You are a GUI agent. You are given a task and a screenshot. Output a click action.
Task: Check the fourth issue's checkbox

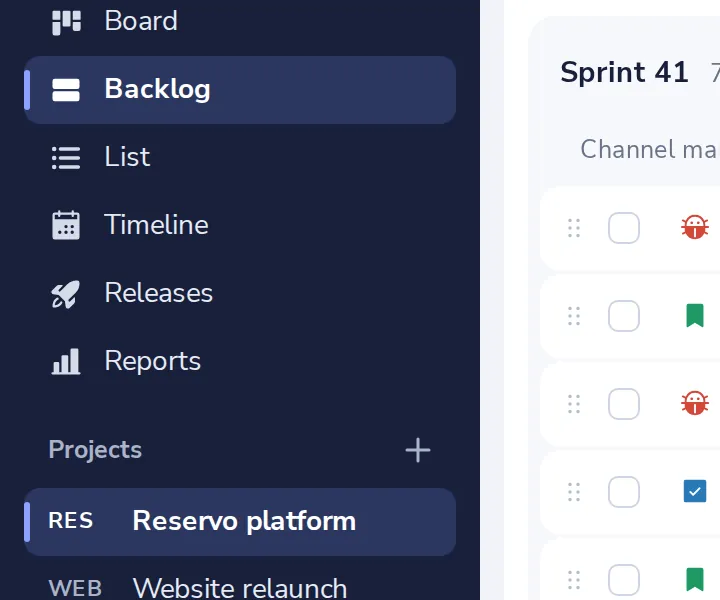tap(624, 492)
